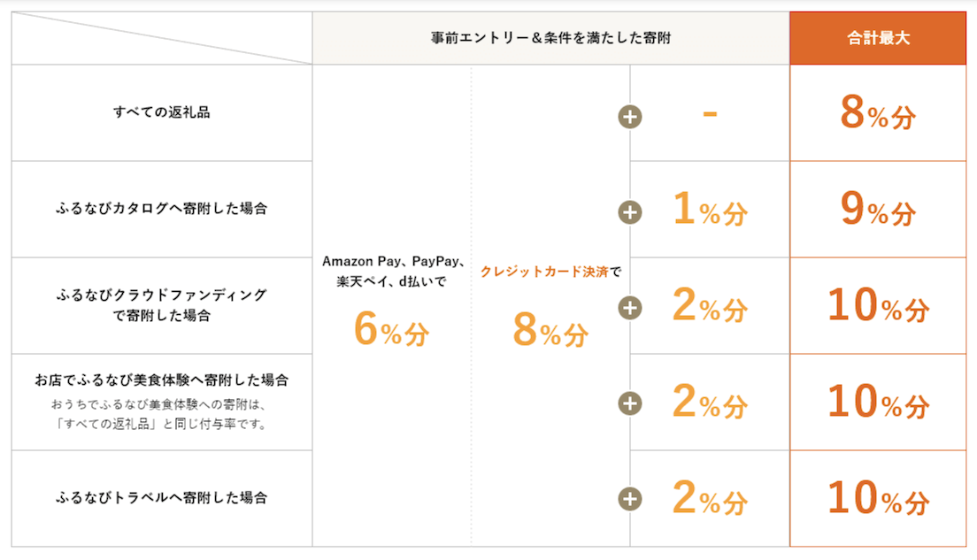Click the plus icon in ふるなびトラベル row
The height and width of the screenshot is (560, 977).
point(630,499)
